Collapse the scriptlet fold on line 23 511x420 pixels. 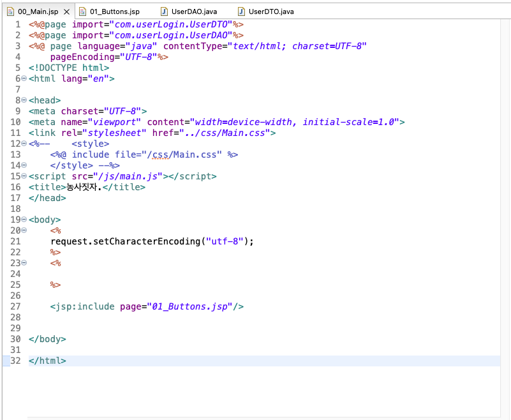point(24,262)
